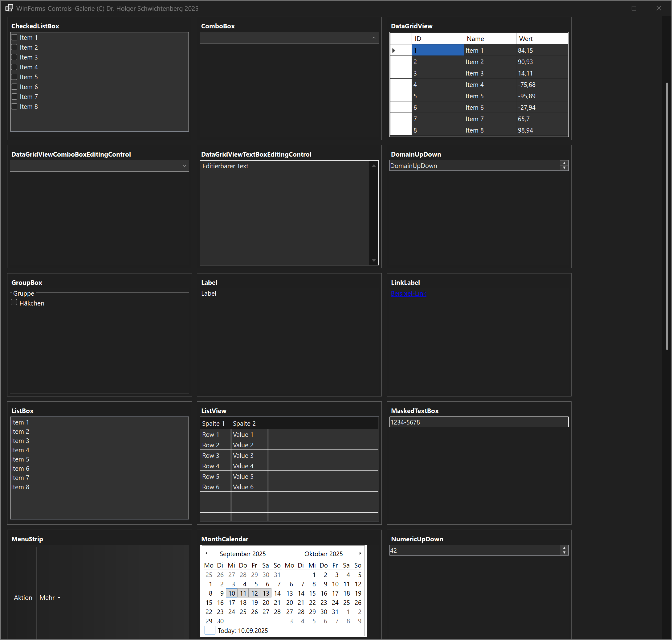Open the empty ComboBox dropdown
The height and width of the screenshot is (640, 672).
[x=374, y=38]
